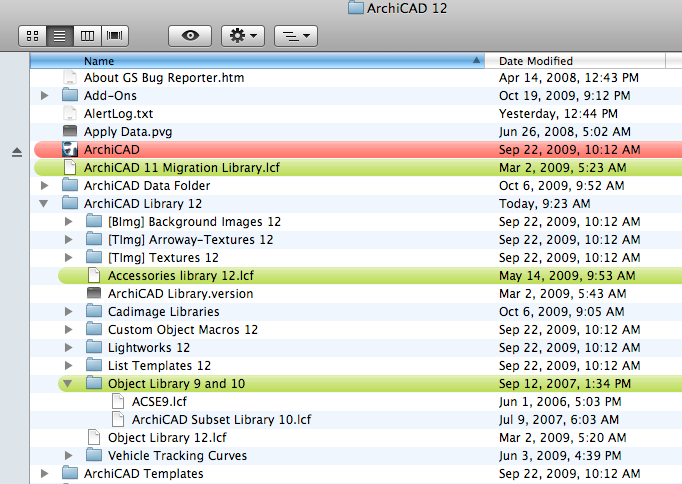Select 'ArchiCAD Subset Library 10.lcf' file name
Screen dimensions: 682x484
[221, 420]
